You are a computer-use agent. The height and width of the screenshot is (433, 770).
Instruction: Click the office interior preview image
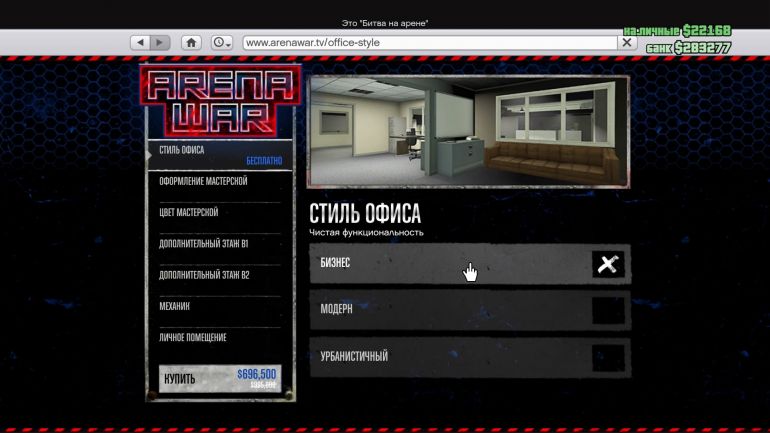(468, 131)
